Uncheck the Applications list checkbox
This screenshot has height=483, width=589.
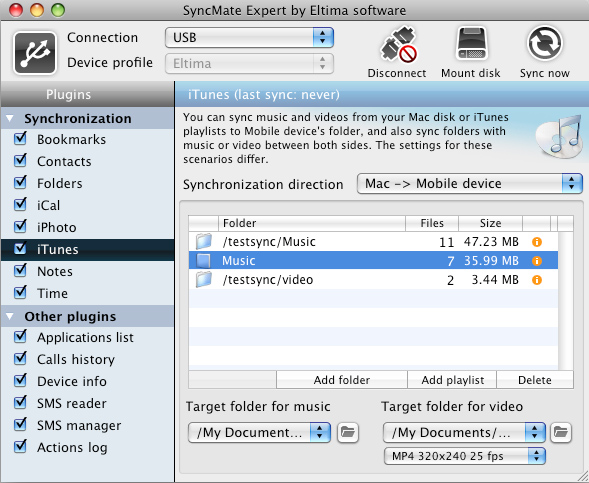point(20,337)
